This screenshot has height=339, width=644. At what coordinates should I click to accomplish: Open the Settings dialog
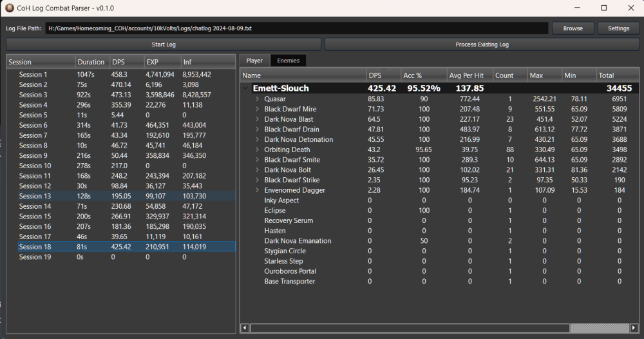[618, 28]
